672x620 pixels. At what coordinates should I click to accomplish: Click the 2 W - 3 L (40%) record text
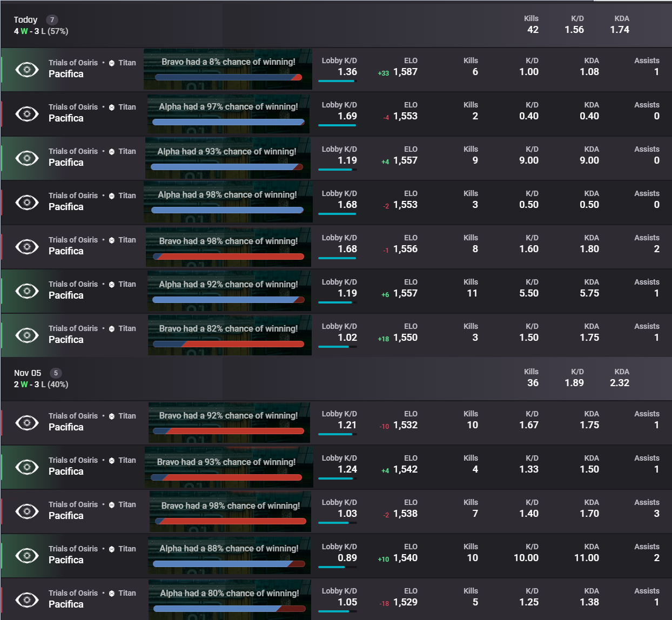[x=41, y=385]
